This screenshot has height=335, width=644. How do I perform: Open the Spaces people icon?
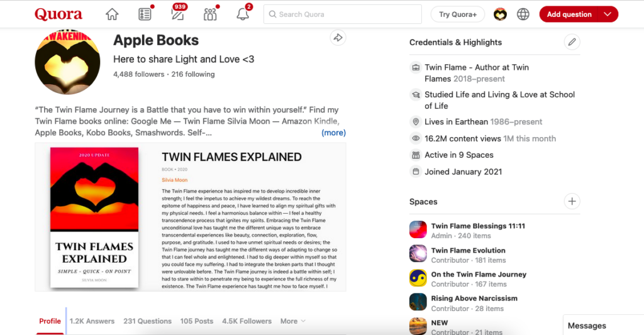[x=210, y=14]
